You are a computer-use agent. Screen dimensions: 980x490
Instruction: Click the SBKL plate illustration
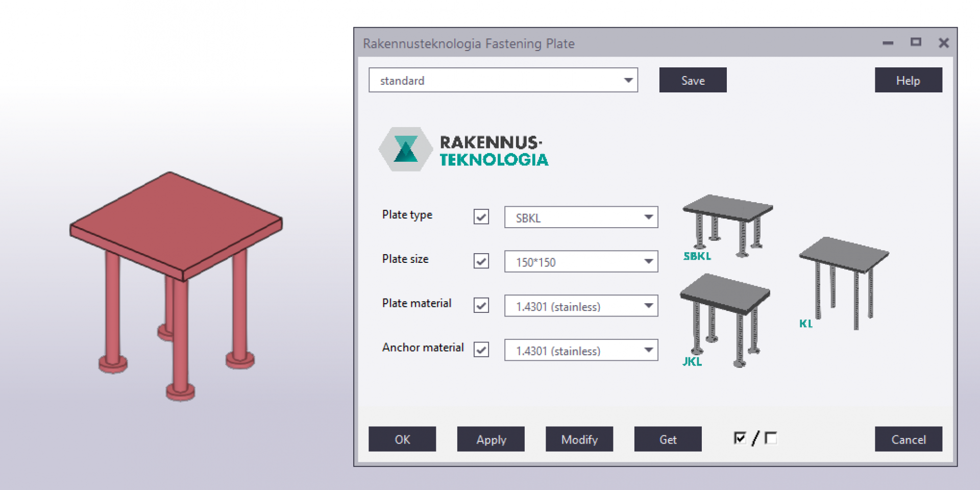[727, 225]
